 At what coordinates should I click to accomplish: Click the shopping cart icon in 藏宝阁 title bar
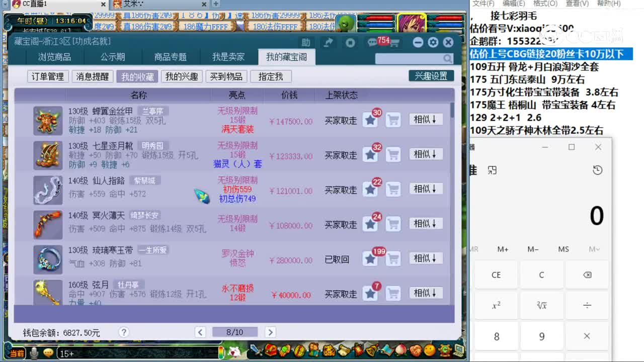[x=394, y=42]
